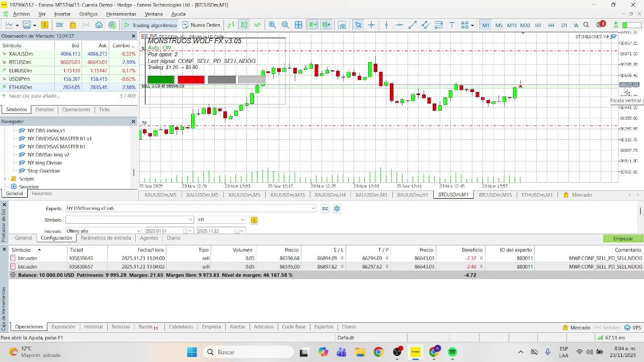The height and width of the screenshot is (362, 644).
Task: Open the Parámetros de entrada tab
Action: pyautogui.click(x=106, y=238)
